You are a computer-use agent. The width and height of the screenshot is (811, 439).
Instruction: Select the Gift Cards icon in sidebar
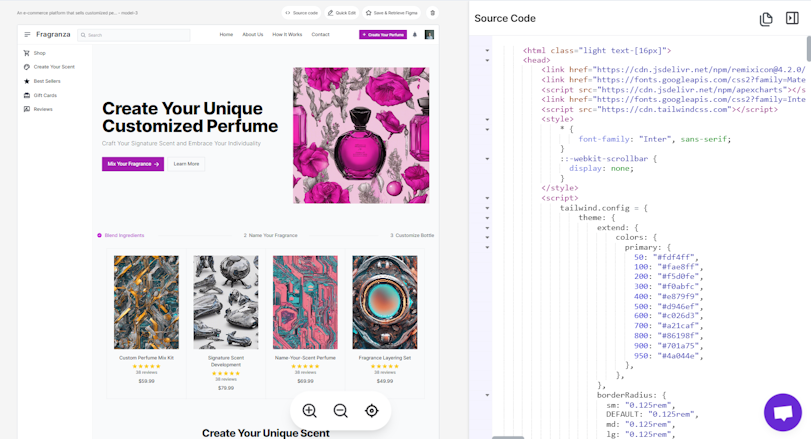tap(27, 95)
